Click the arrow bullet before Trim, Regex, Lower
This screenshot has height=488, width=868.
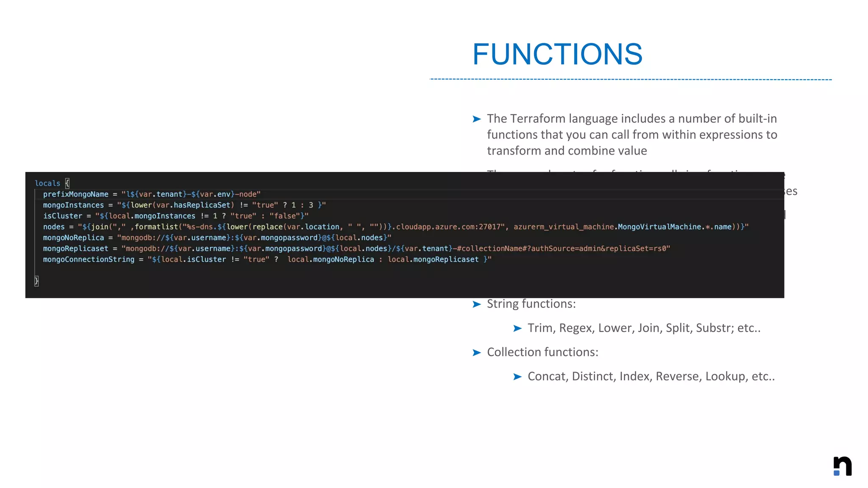pyautogui.click(x=517, y=328)
